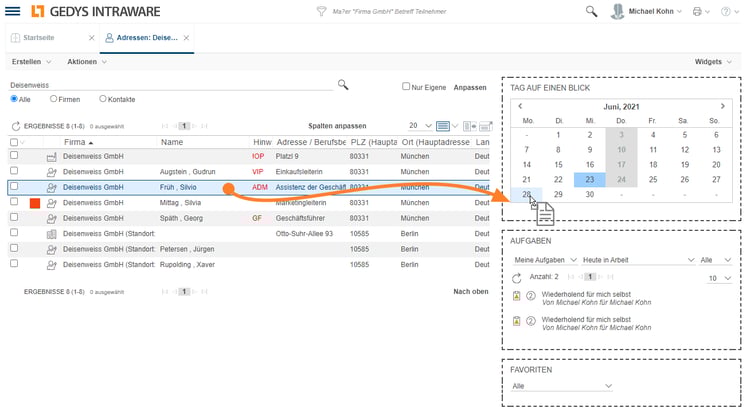Close the Startseite tab
Viewport: 750px width, 412px height.
pos(91,38)
